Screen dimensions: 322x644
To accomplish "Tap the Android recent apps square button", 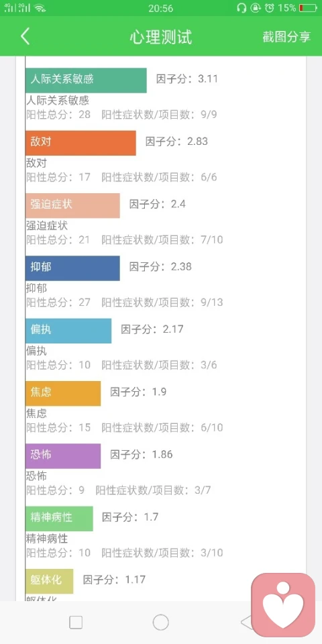I will point(76,623).
